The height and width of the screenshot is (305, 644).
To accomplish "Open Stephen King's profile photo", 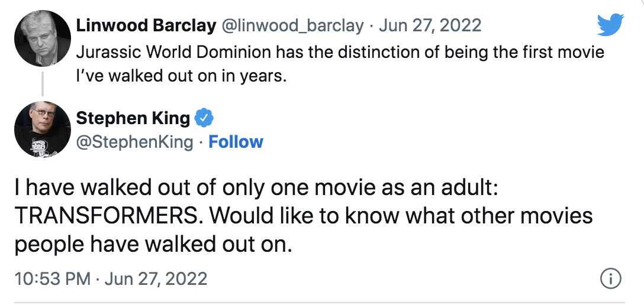I will [43, 129].
